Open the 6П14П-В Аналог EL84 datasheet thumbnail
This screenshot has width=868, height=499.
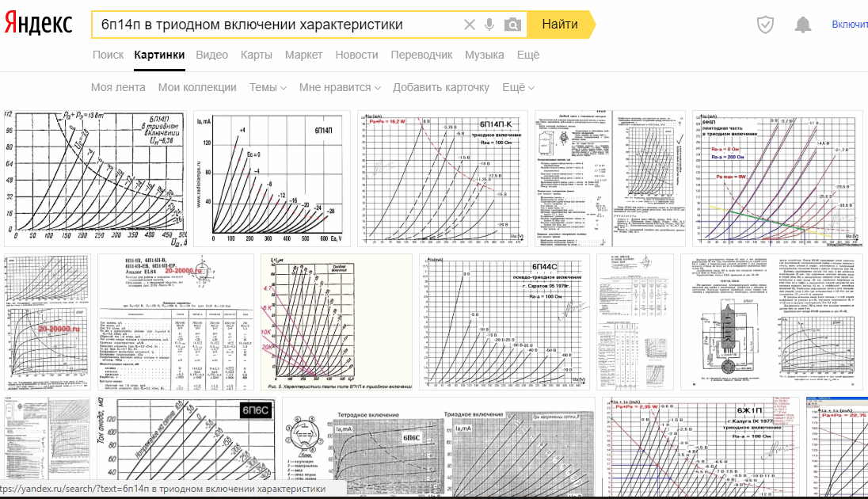176,322
